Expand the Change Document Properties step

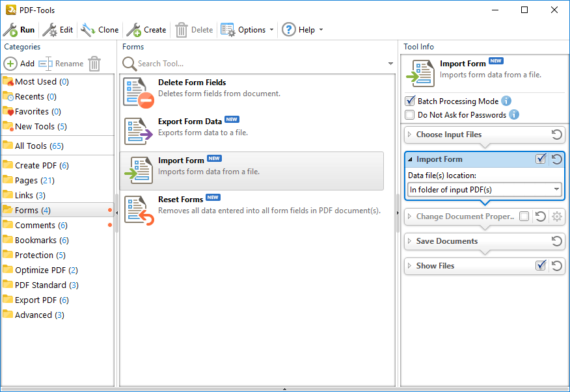[x=410, y=216]
